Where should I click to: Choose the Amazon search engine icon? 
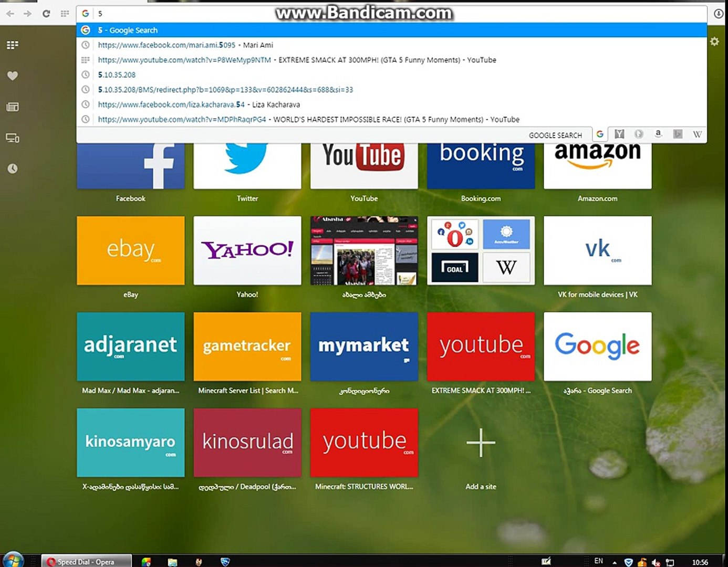(x=658, y=134)
